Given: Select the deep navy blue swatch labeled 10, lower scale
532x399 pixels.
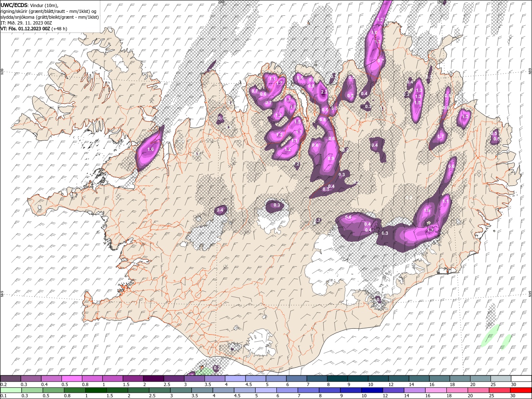Looking at the screenshot, I should click(372, 390).
